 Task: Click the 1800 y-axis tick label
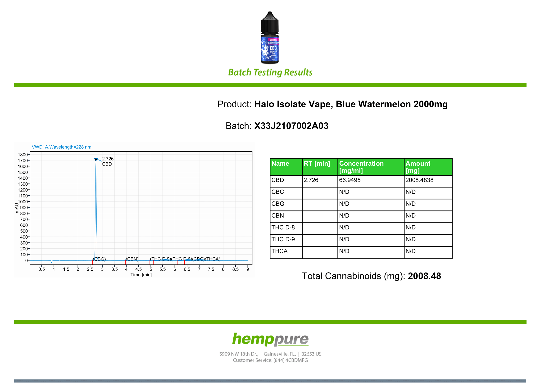pyautogui.click(x=23, y=155)
